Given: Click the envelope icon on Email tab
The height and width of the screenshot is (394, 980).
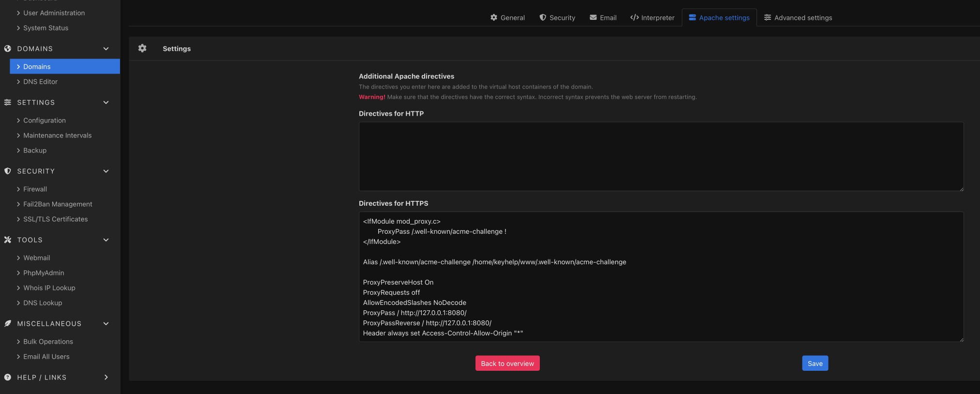Looking at the screenshot, I should click(593, 17).
